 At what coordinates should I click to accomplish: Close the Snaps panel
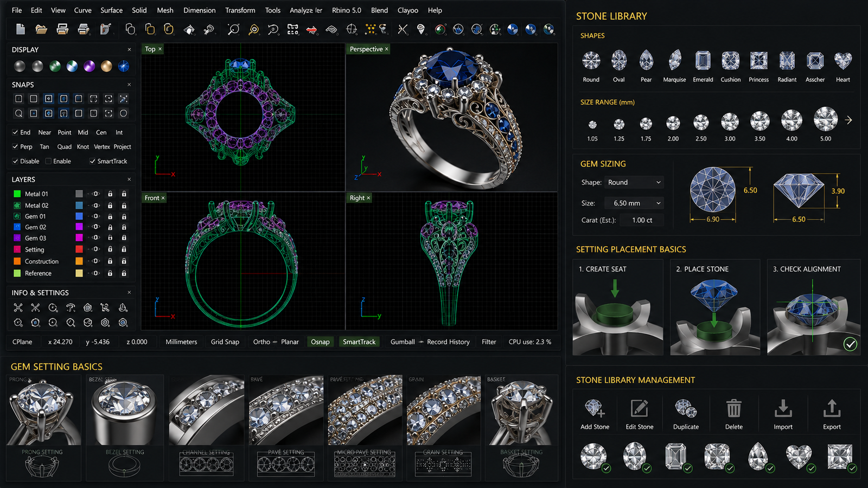tap(129, 85)
